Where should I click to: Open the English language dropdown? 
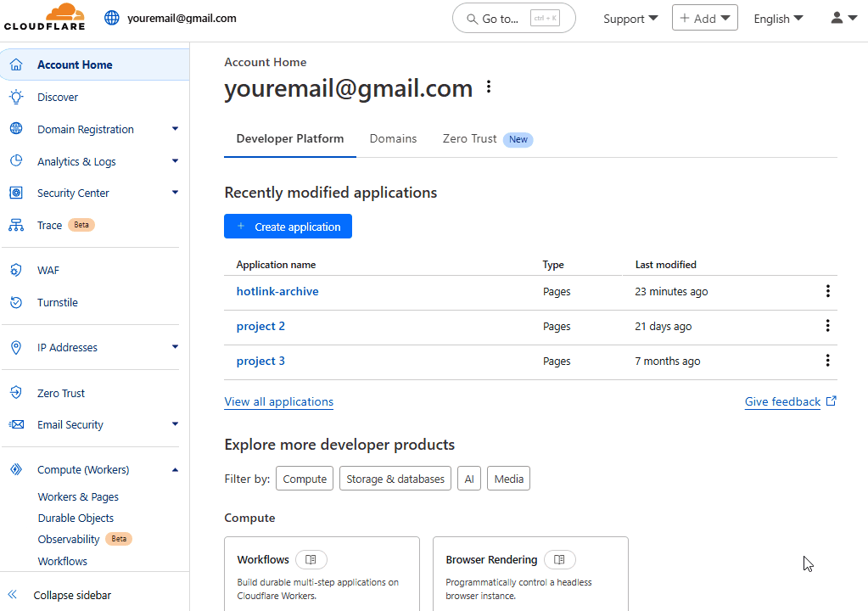[x=778, y=19]
